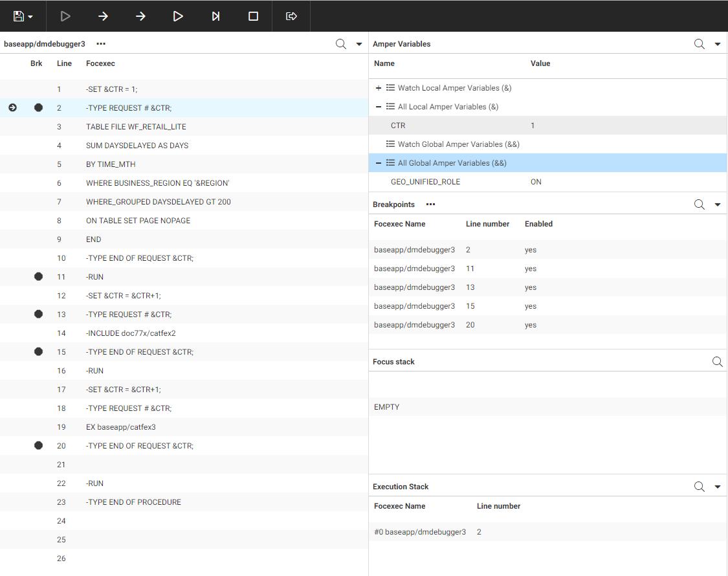Open the Breakpoints ellipsis menu
This screenshot has width=728, height=576.
click(x=430, y=205)
